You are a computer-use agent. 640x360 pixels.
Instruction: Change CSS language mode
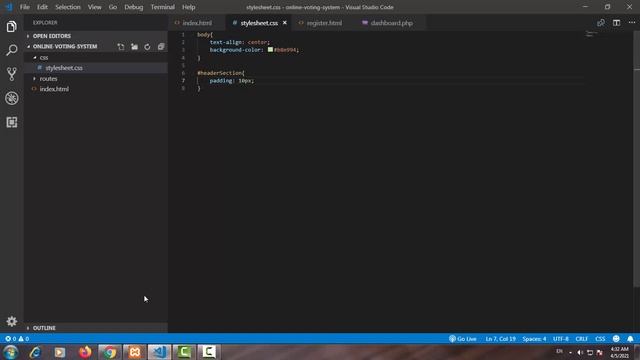[600, 339]
